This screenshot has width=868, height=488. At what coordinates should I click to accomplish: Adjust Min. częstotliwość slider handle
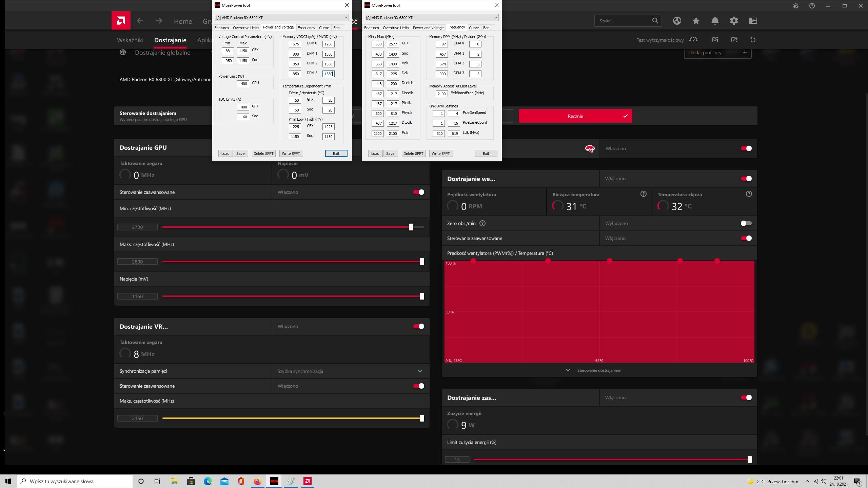411,227
